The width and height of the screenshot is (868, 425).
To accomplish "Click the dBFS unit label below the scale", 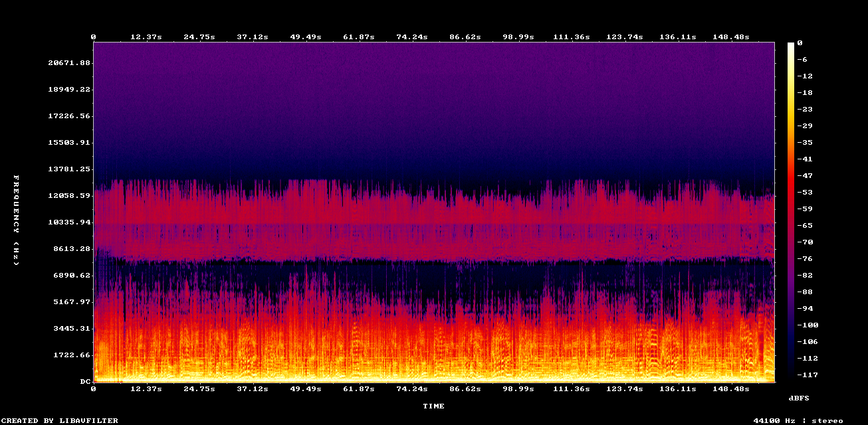I will [x=798, y=398].
